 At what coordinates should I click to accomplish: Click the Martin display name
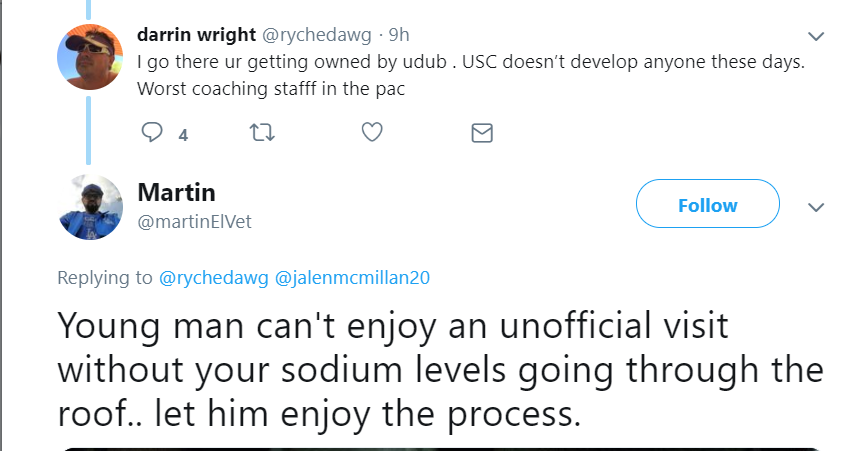tap(177, 192)
